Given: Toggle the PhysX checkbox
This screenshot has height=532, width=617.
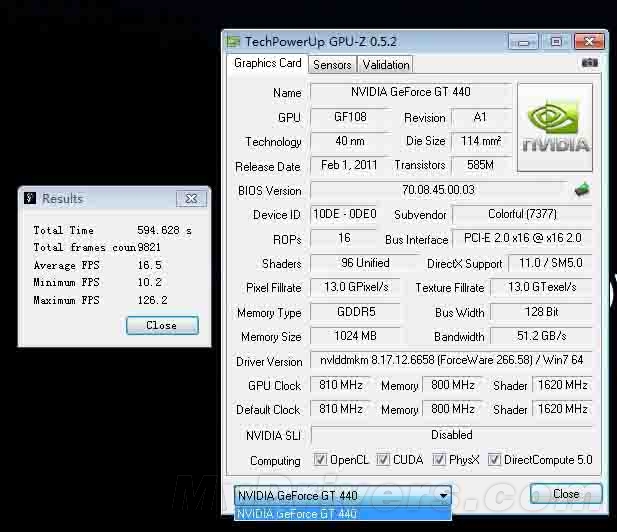Looking at the screenshot, I should pyautogui.click(x=439, y=459).
